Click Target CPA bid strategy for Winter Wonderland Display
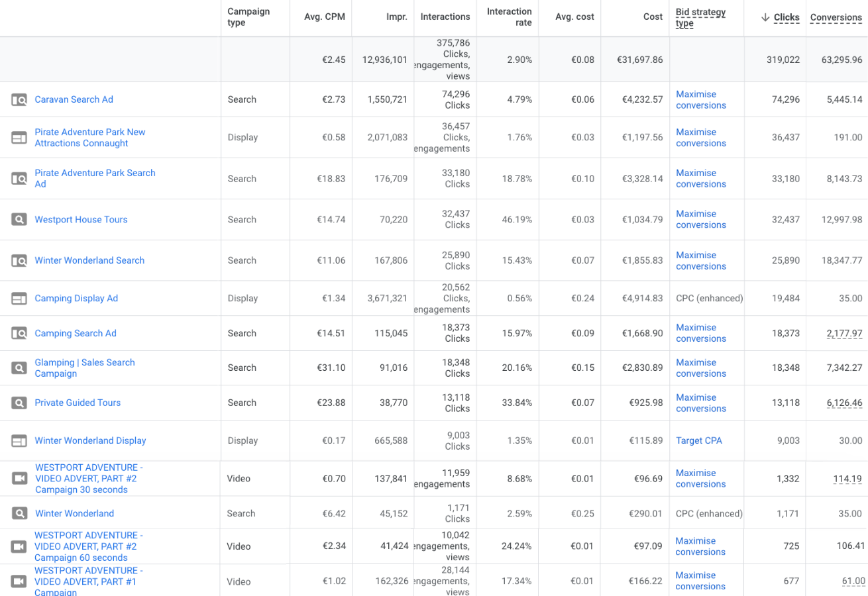The width and height of the screenshot is (868, 596). click(698, 440)
